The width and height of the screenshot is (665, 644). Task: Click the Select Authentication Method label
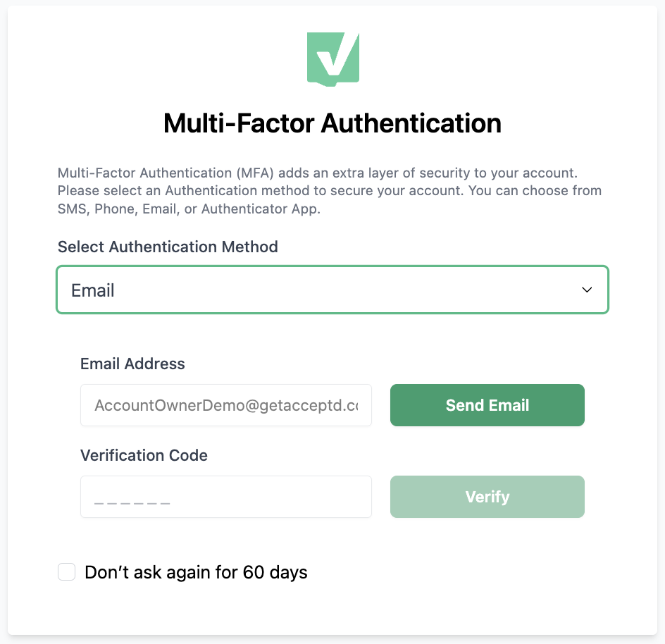click(168, 247)
